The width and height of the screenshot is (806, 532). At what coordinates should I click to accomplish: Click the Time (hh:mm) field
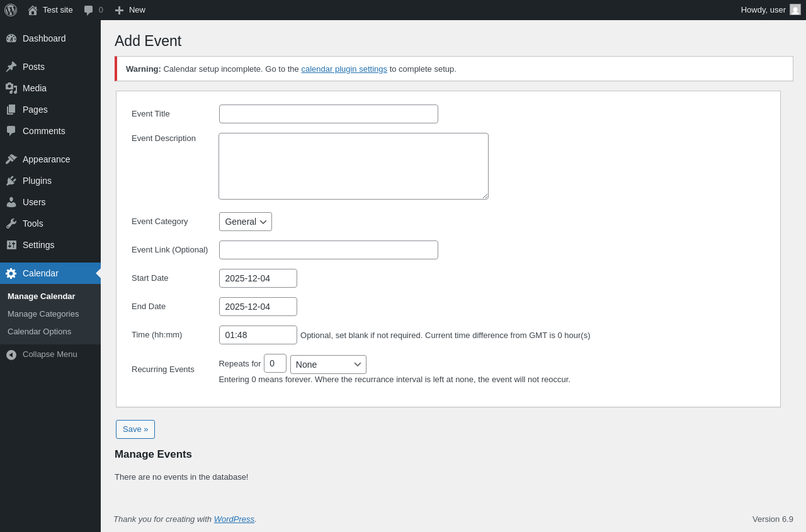258,335
